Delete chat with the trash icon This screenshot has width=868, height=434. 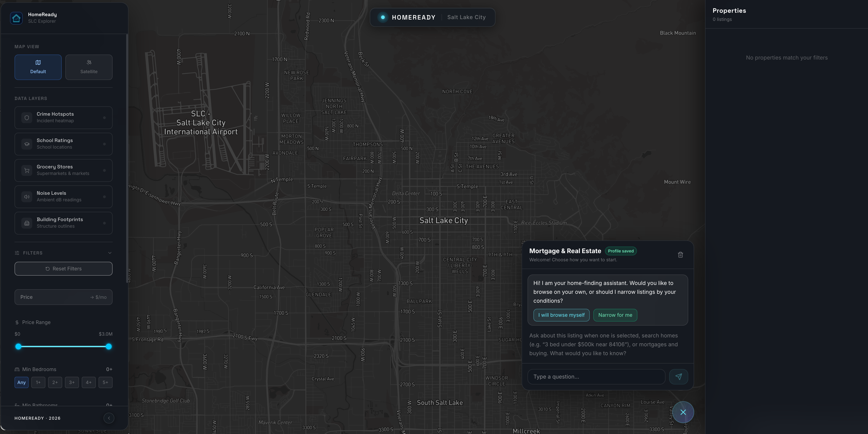680,255
